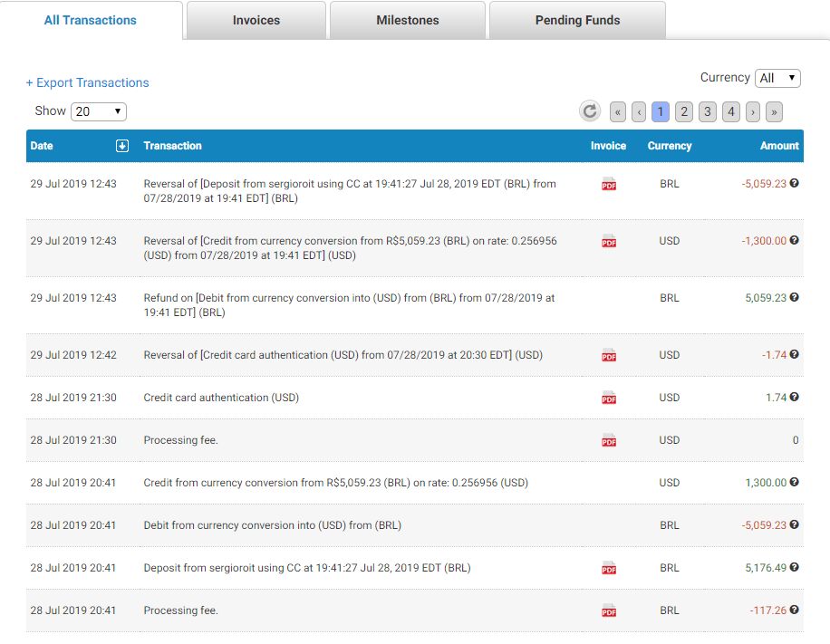The width and height of the screenshot is (830, 644).
Task: Open PDF invoice for 5,176.49 BRL deposit
Action: (609, 569)
